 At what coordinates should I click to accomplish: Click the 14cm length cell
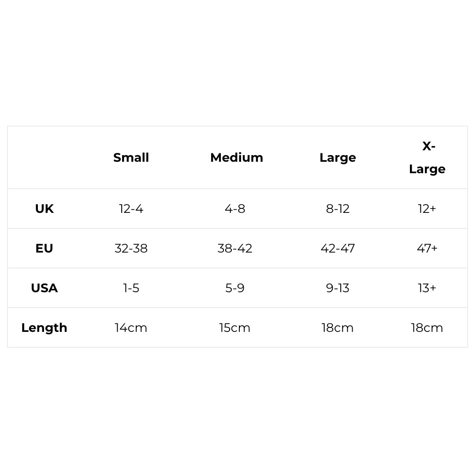coord(131,327)
